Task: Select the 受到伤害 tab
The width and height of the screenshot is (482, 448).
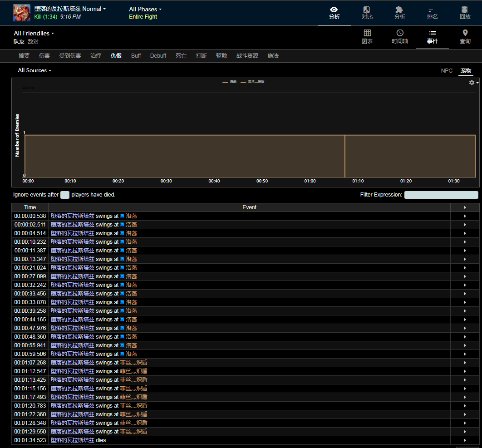Action: coord(70,56)
